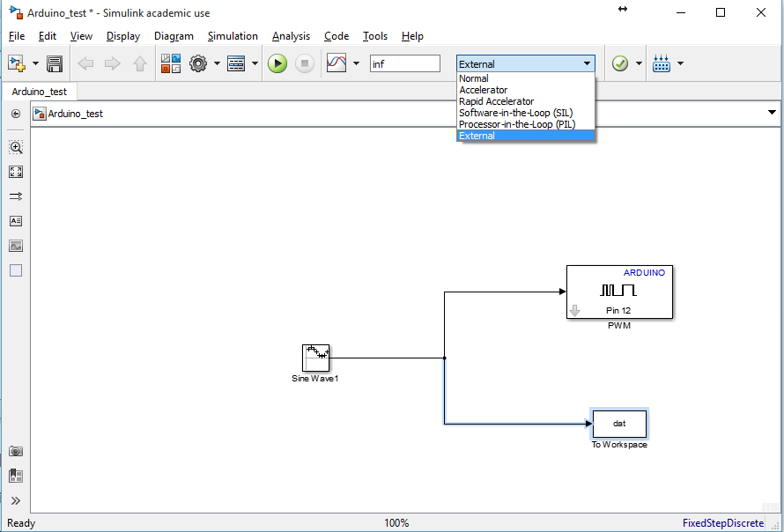This screenshot has height=532, width=784.
Task: Switch to the Arduino_test tab
Action: 40,91
